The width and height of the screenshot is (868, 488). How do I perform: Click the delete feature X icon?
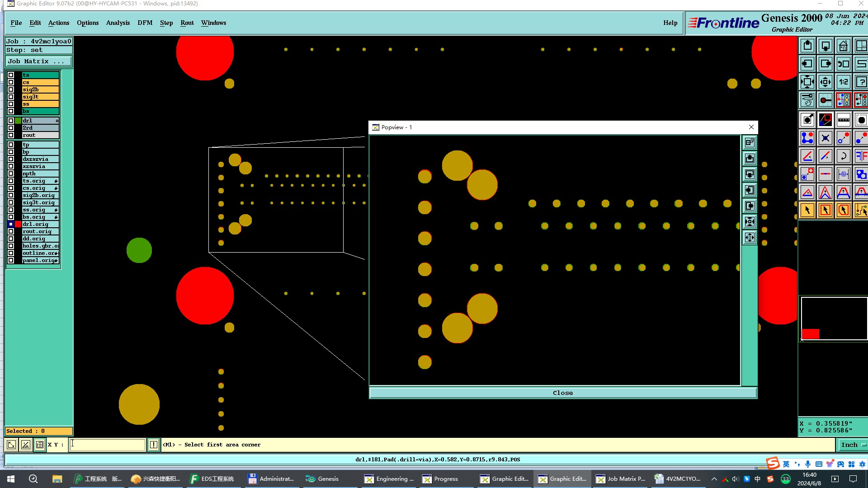pyautogui.click(x=826, y=138)
